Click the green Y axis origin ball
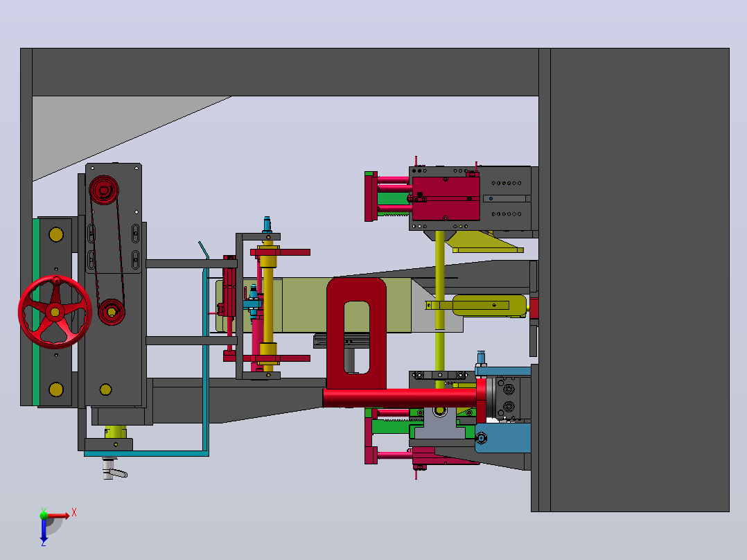 coord(44,515)
